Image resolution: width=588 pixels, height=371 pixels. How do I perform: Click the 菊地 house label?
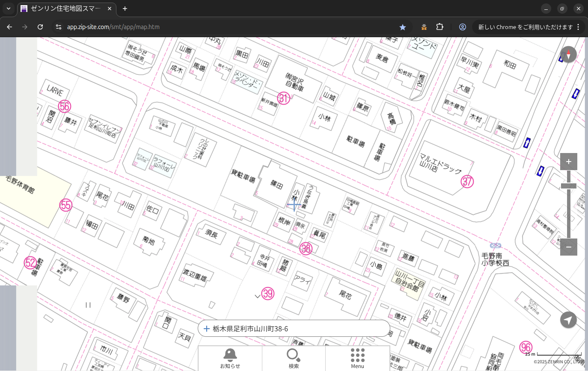(x=148, y=241)
